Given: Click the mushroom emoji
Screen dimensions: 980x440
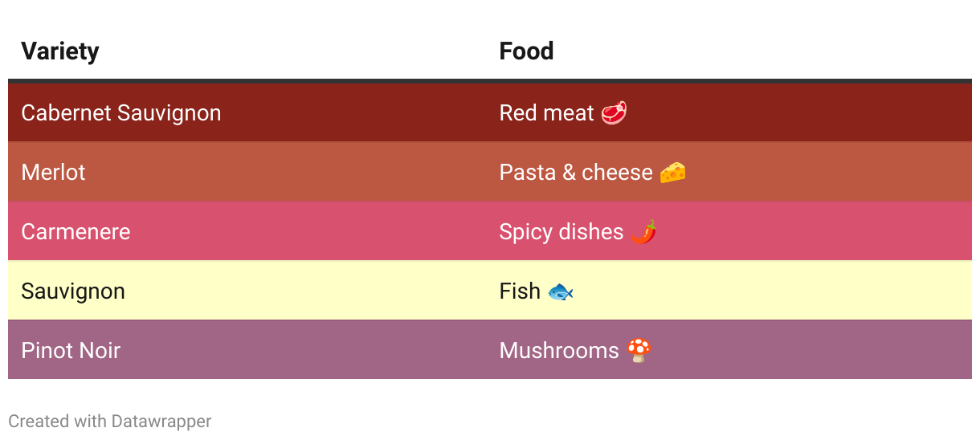Looking at the screenshot, I should (x=639, y=350).
